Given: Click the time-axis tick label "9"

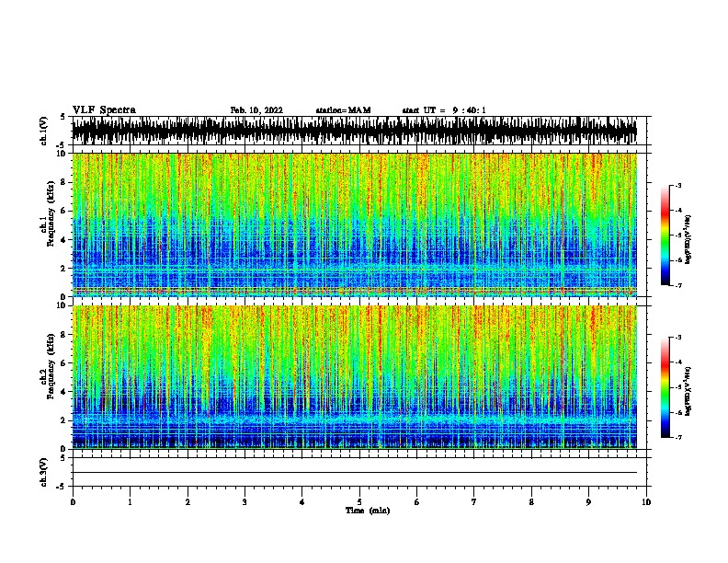Looking at the screenshot, I should point(588,501).
